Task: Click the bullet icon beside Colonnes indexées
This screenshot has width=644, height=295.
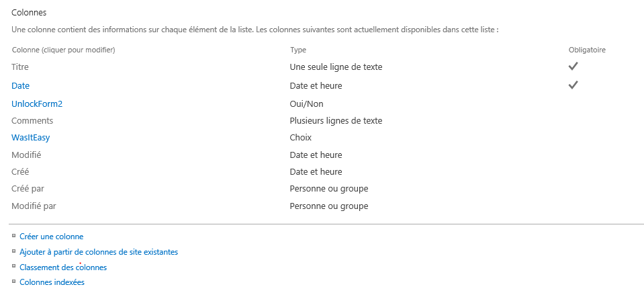Action: click(x=13, y=282)
